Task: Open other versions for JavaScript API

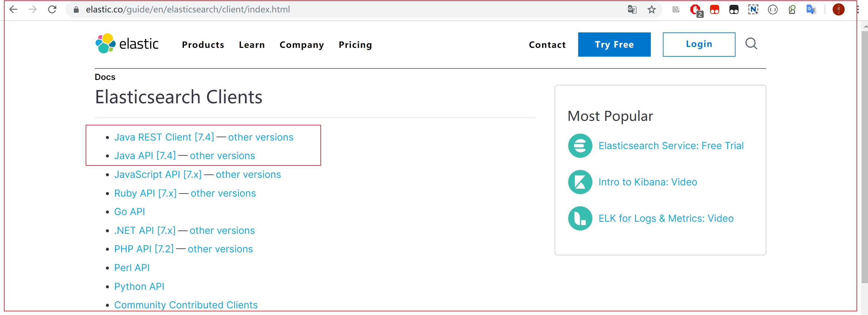Action: pos(248,174)
